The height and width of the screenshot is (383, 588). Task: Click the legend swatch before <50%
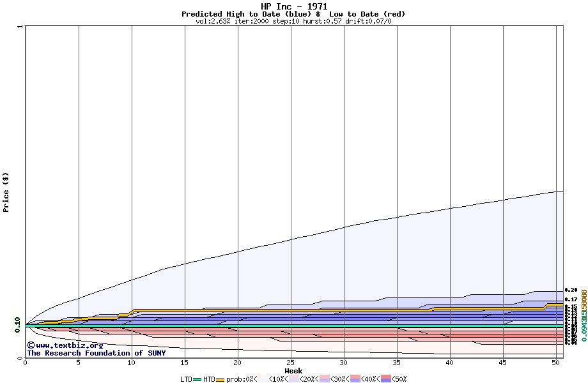tap(386, 379)
